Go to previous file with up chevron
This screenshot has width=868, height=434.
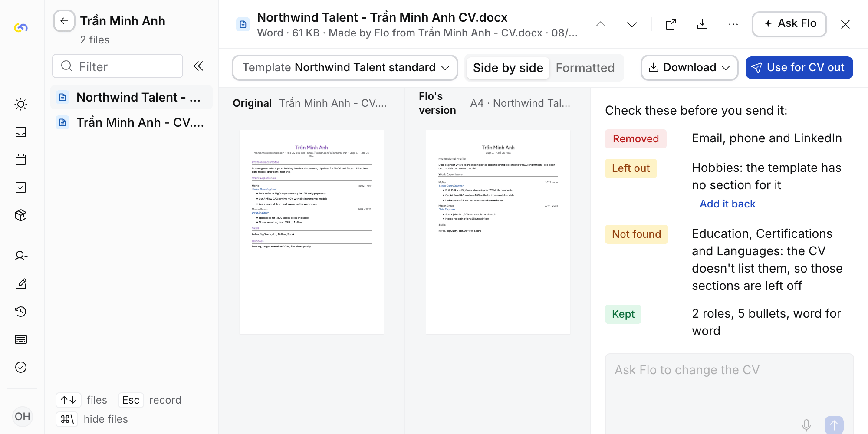click(x=601, y=24)
